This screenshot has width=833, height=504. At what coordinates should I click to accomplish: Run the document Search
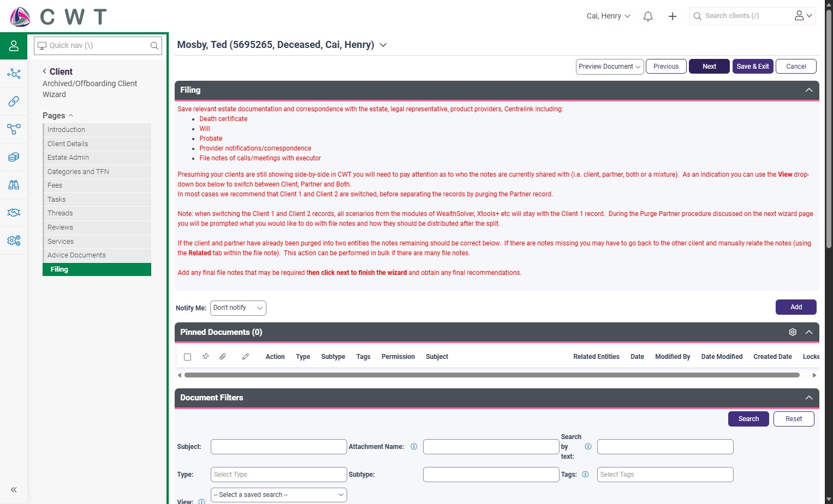748,419
